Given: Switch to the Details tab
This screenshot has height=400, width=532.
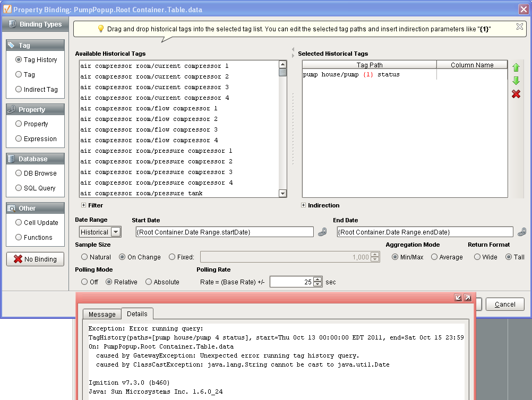Looking at the screenshot, I should point(137,314).
